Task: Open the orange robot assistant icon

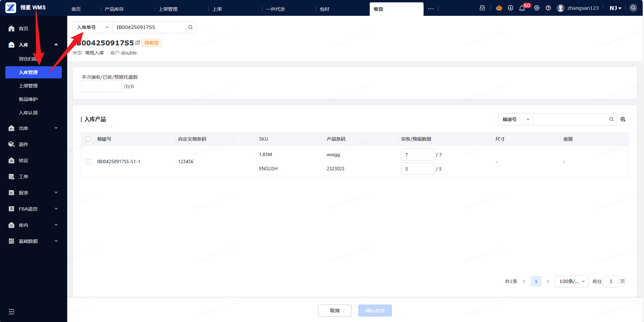Action: [x=499, y=8]
